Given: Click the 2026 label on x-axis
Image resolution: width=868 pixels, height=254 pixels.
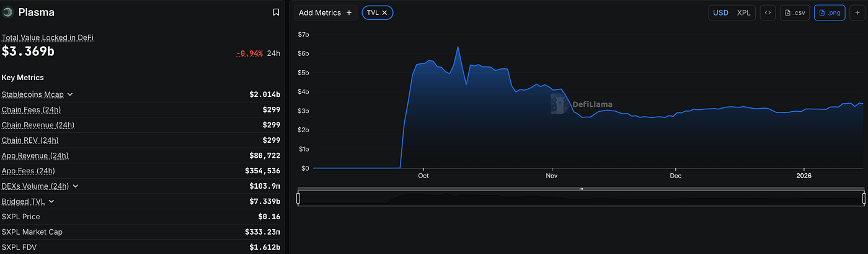Looking at the screenshot, I should click(x=804, y=176).
